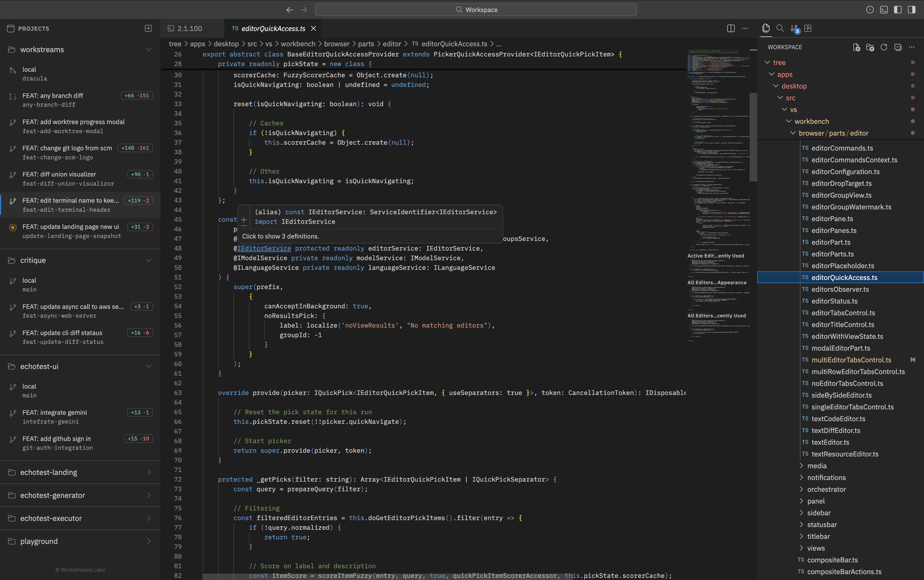Select the Explorer files icon above Workspace panel

pos(766,28)
